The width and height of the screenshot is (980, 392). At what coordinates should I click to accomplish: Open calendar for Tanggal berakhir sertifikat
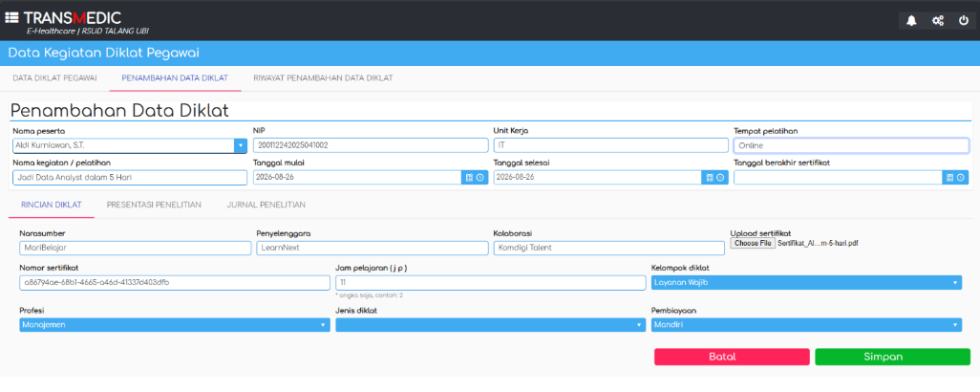point(950,178)
